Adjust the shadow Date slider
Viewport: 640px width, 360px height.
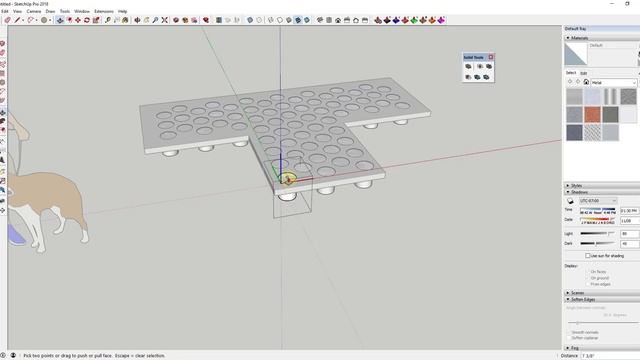click(x=598, y=220)
